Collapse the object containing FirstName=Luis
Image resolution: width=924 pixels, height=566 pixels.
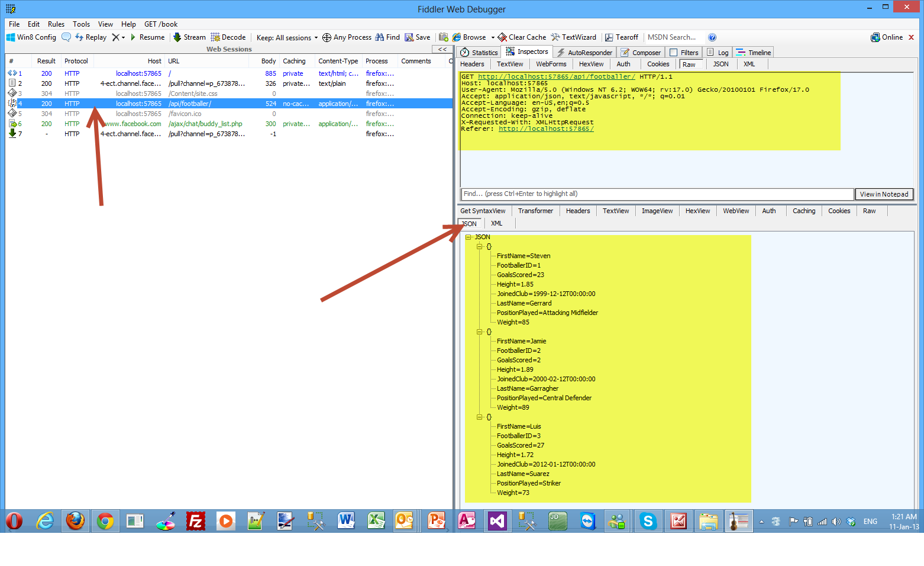tap(480, 417)
